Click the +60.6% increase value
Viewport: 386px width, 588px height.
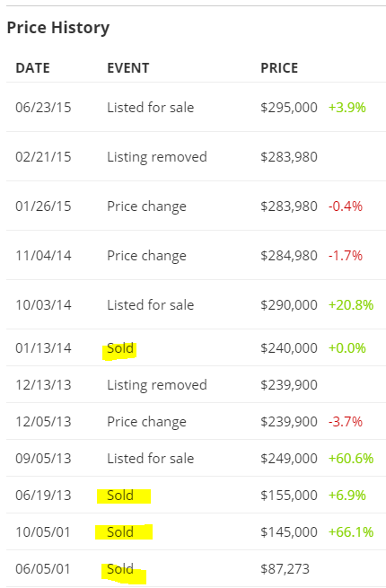[x=351, y=458]
